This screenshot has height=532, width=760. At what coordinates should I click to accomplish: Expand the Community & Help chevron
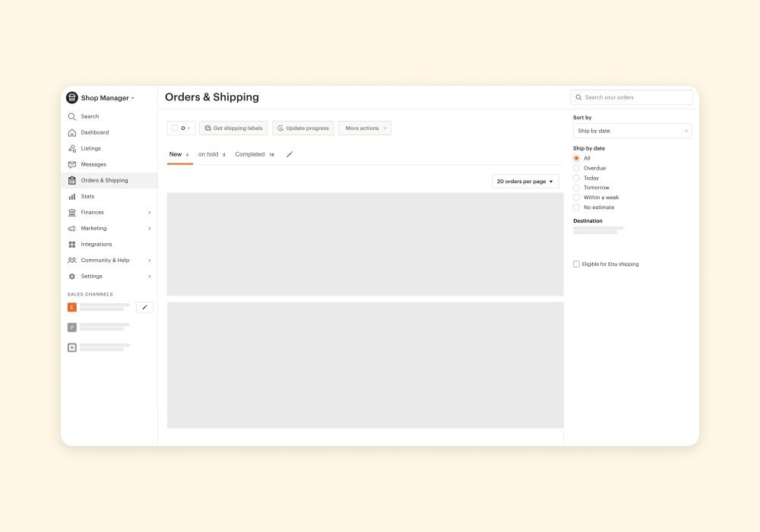pos(149,260)
